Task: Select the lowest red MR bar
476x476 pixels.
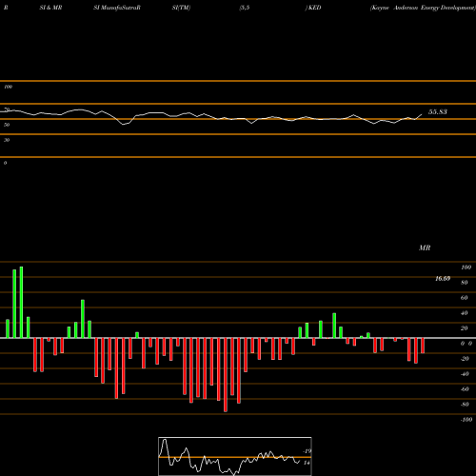Action: [226, 375]
